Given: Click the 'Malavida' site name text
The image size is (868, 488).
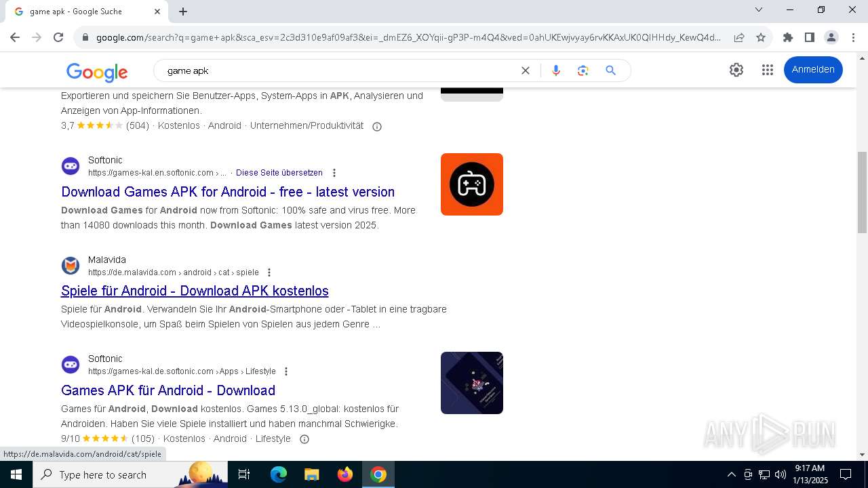Looking at the screenshot, I should 107,260.
